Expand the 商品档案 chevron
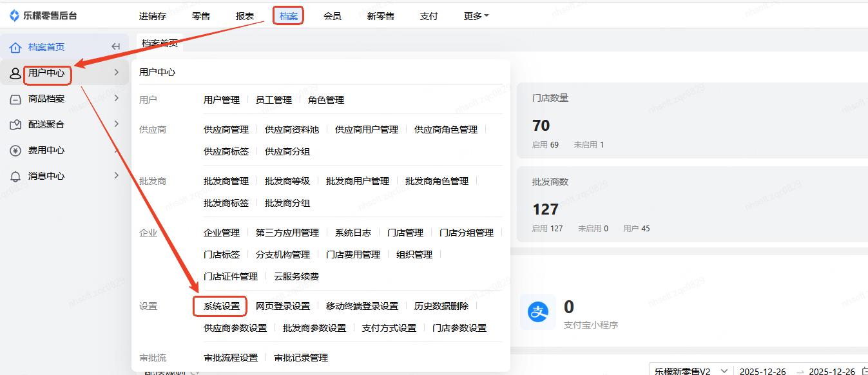The image size is (868, 375). pos(116,98)
